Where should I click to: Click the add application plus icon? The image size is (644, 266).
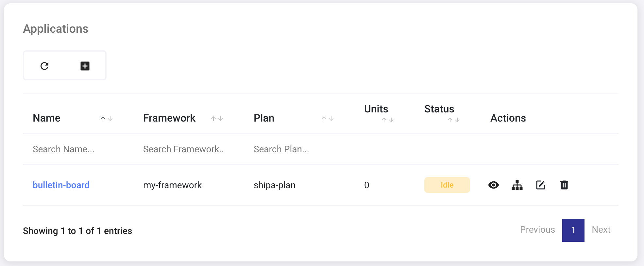pyautogui.click(x=85, y=66)
